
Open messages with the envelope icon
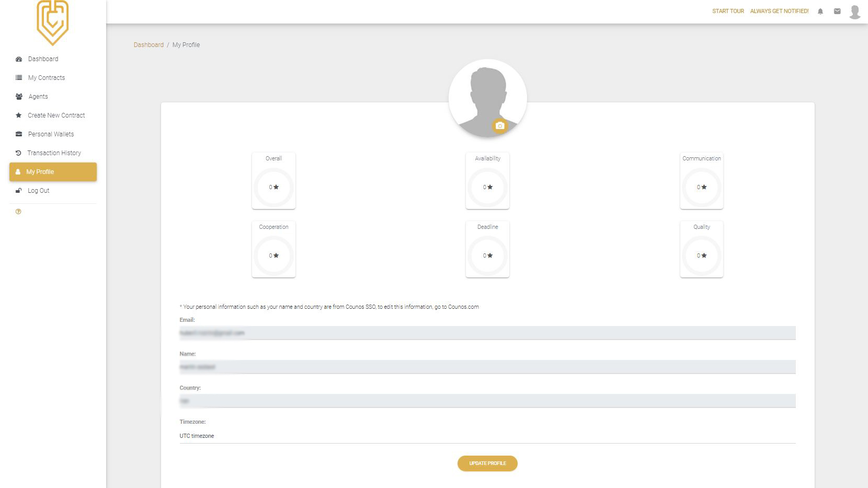click(x=837, y=11)
